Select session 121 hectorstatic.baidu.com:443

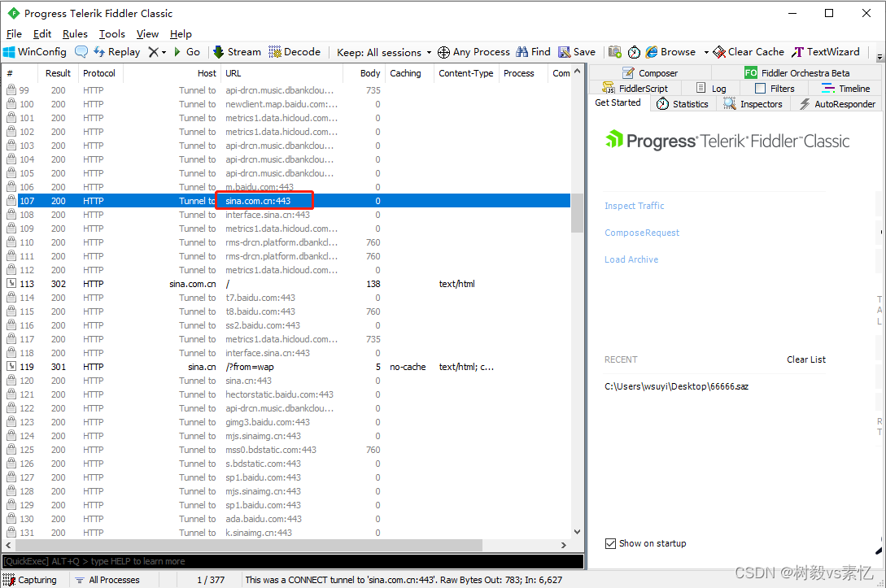[287, 394]
